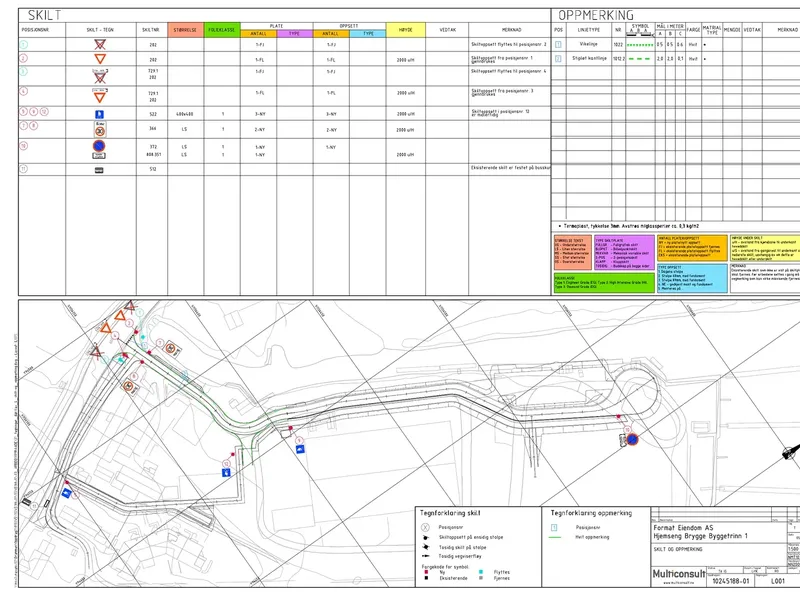Click the remark about position 12 being temporary
Image resolution: width=800 pixels, height=600 pixels.
coord(501,113)
